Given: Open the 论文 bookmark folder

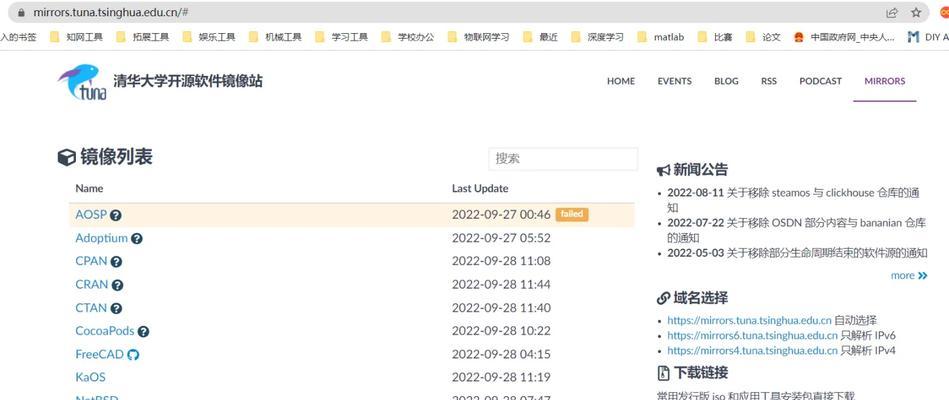Looking at the screenshot, I should tap(764, 37).
